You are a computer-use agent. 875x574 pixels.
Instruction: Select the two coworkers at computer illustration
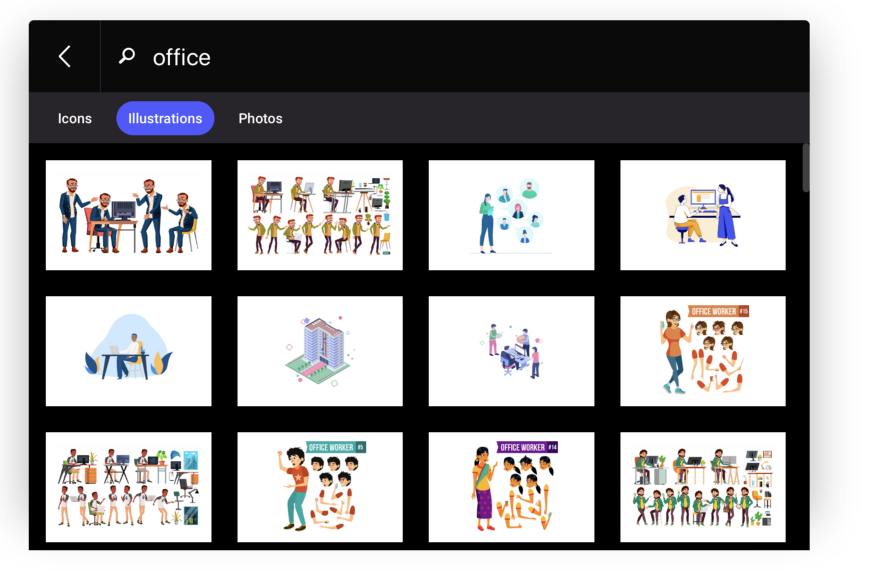[x=703, y=215]
